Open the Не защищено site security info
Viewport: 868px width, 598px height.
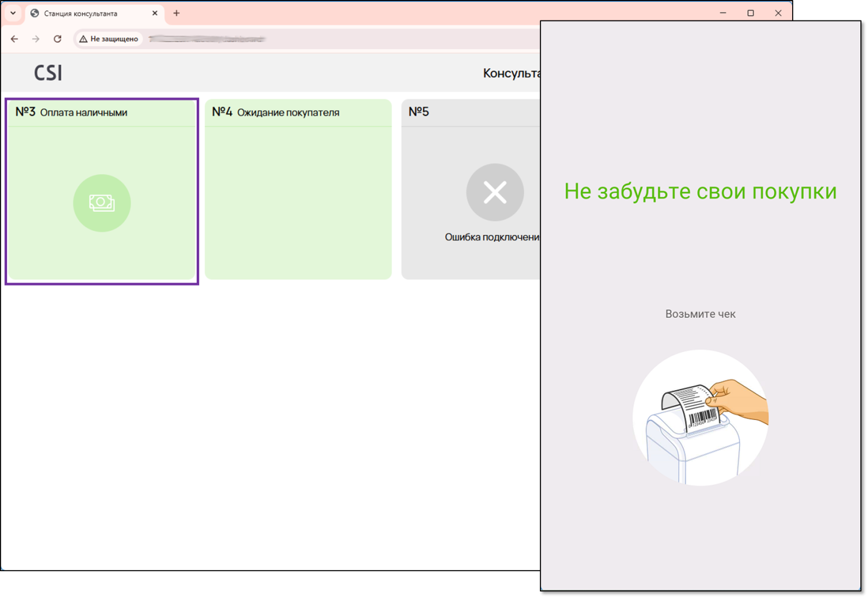[x=109, y=39]
